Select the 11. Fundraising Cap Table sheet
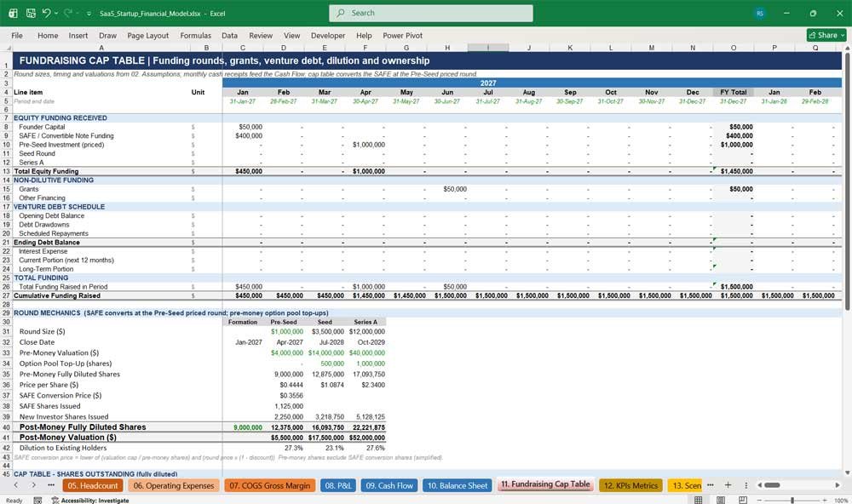The image size is (852, 504). (545, 484)
